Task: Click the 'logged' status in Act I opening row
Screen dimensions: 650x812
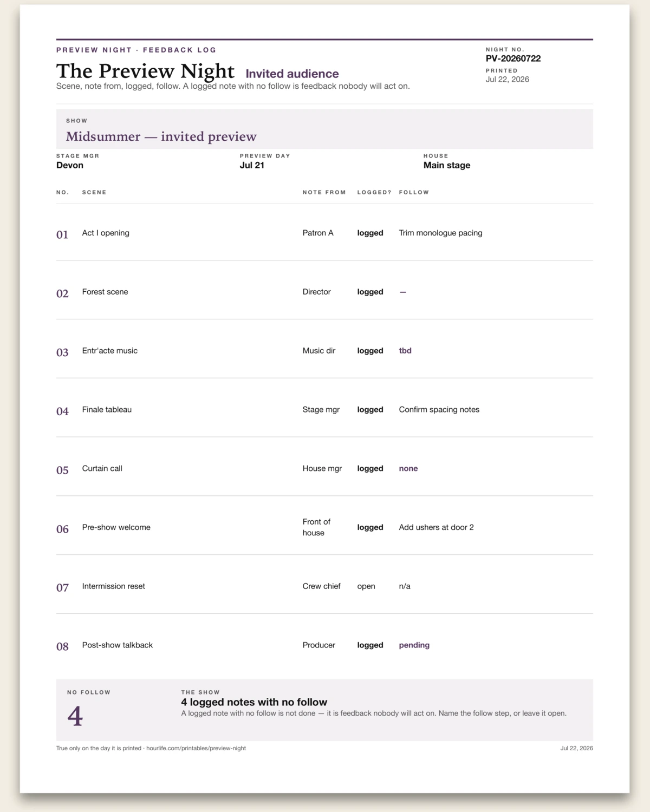Action: [x=370, y=233]
